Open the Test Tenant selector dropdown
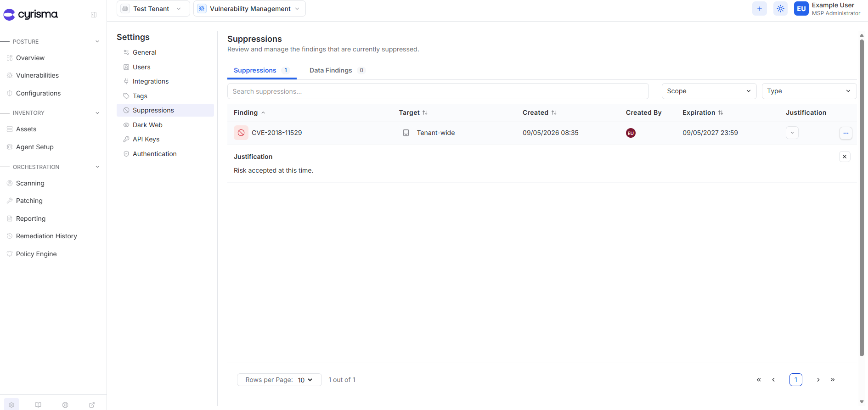This screenshot has width=868, height=410. pos(153,9)
